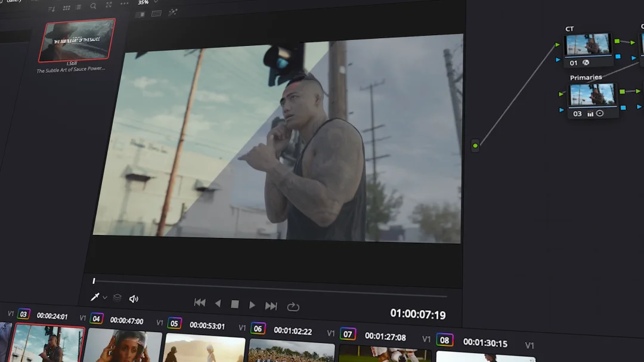Play the clip forward
The image size is (644, 362).
252,305
